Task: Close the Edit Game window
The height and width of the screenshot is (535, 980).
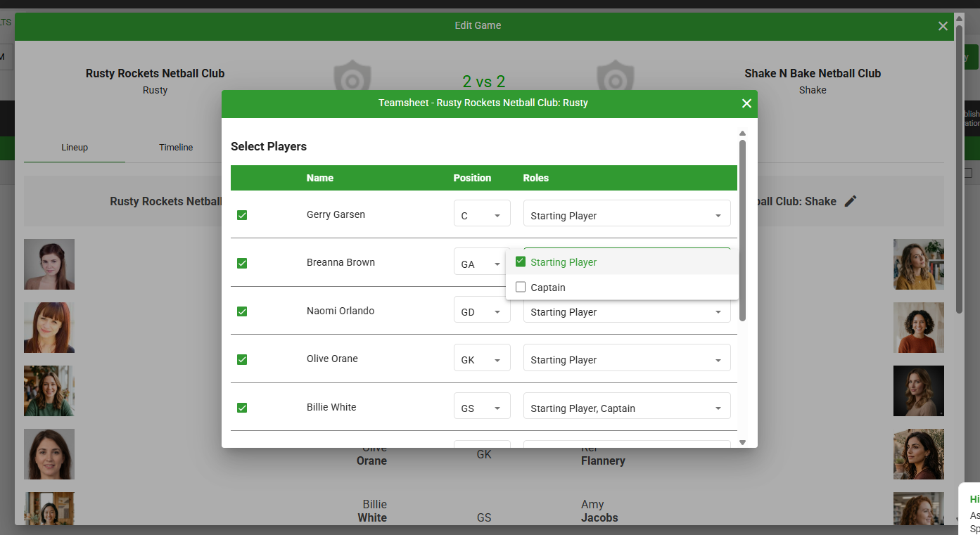Action: click(943, 26)
